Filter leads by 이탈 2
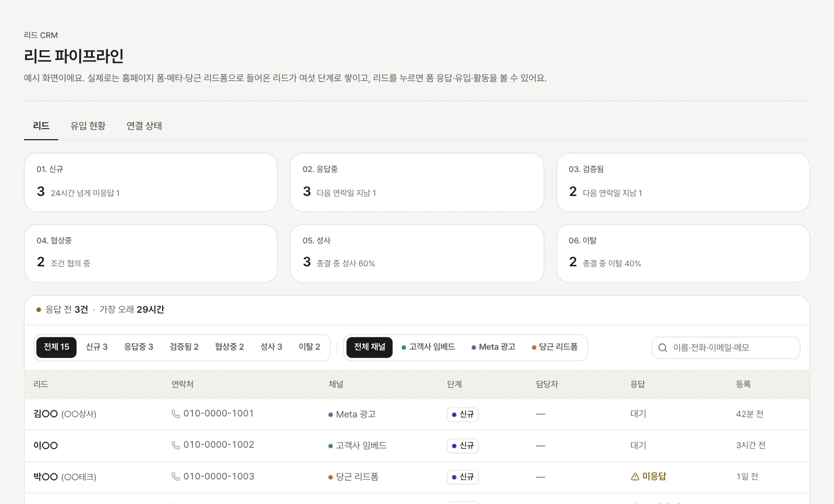 click(x=309, y=347)
